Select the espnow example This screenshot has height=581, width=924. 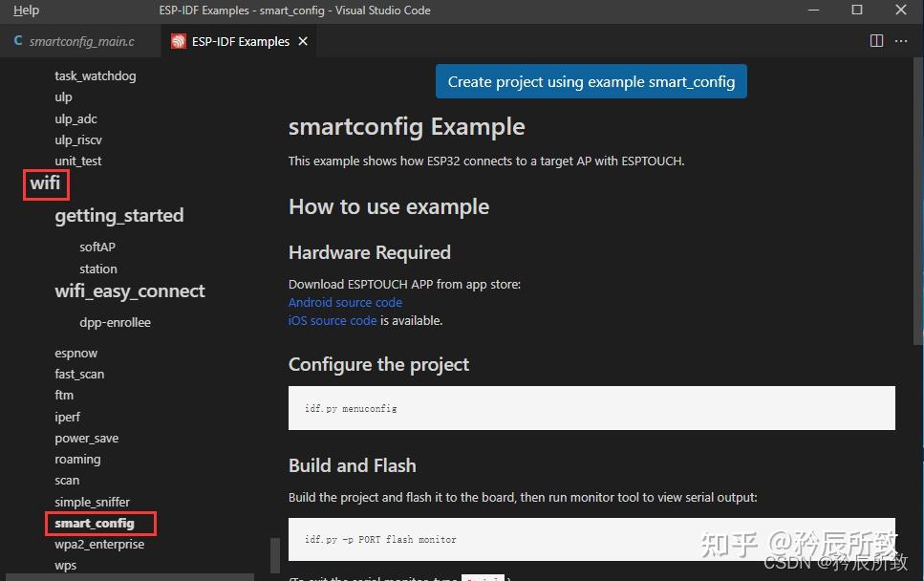(x=75, y=353)
